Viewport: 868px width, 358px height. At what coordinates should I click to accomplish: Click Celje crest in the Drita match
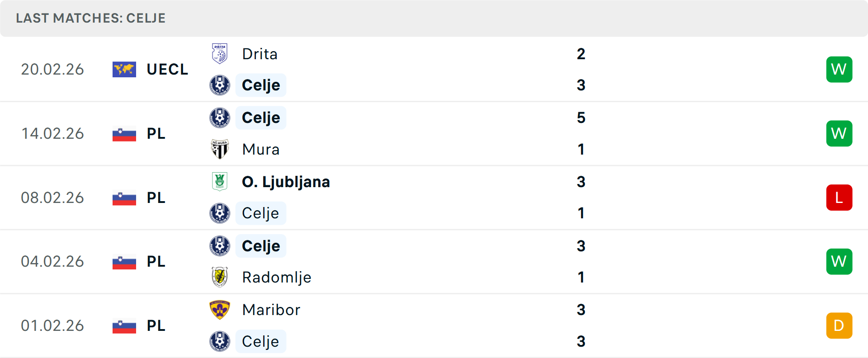pyautogui.click(x=220, y=85)
